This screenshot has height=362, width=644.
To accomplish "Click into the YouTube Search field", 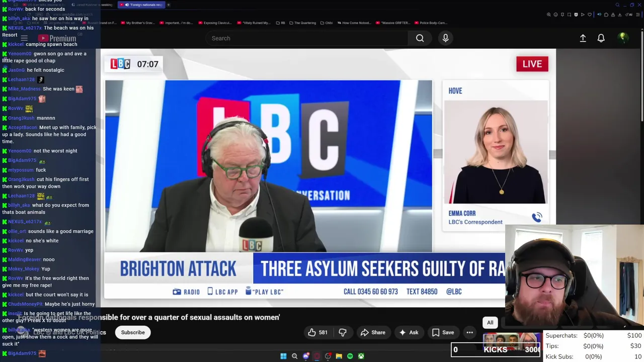I will (x=306, y=38).
